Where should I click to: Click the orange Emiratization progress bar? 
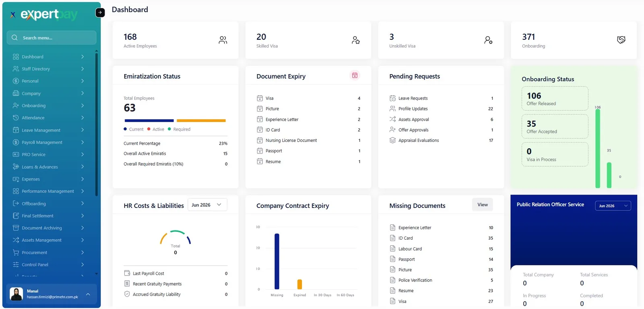pyautogui.click(x=201, y=120)
